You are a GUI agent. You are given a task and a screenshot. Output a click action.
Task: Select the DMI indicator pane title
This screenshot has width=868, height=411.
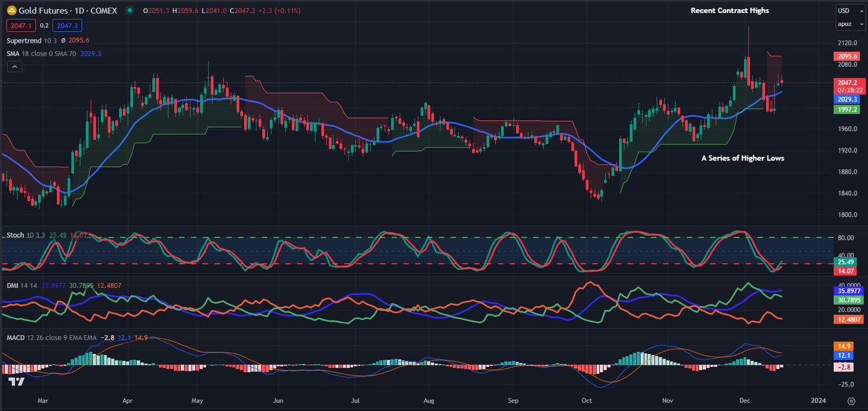[x=13, y=285]
